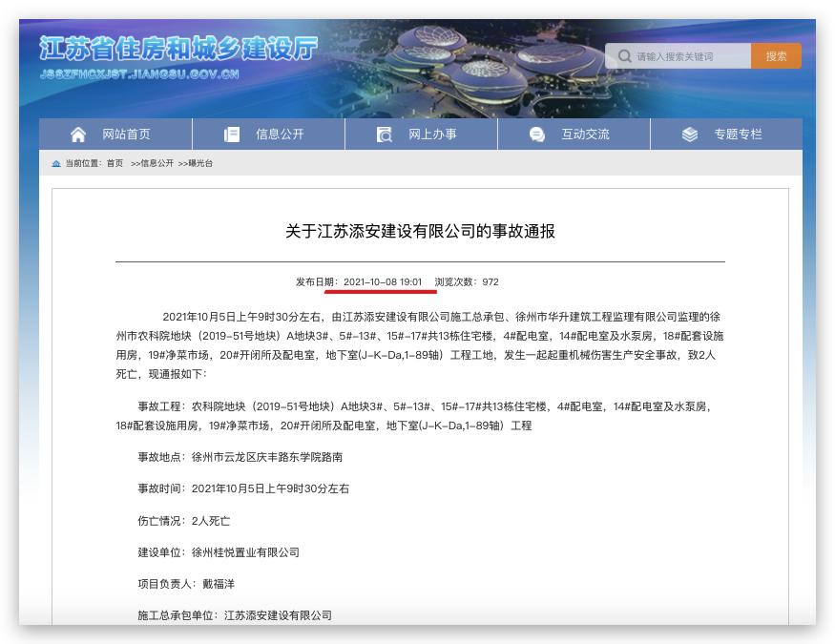Click the site URL text JSSZFHCXJST.JIANGSU.GOV.CN
Screen dimensions: 835x644
tap(139, 74)
